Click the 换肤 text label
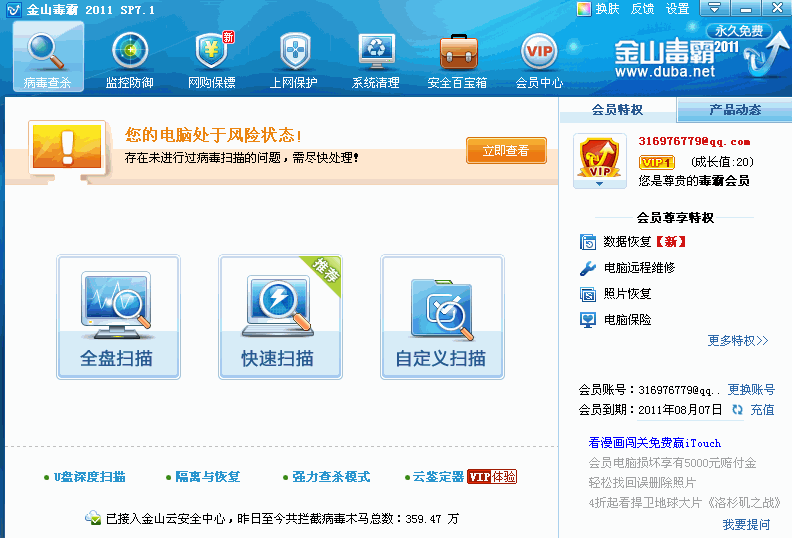The height and width of the screenshot is (538, 792). [x=607, y=9]
